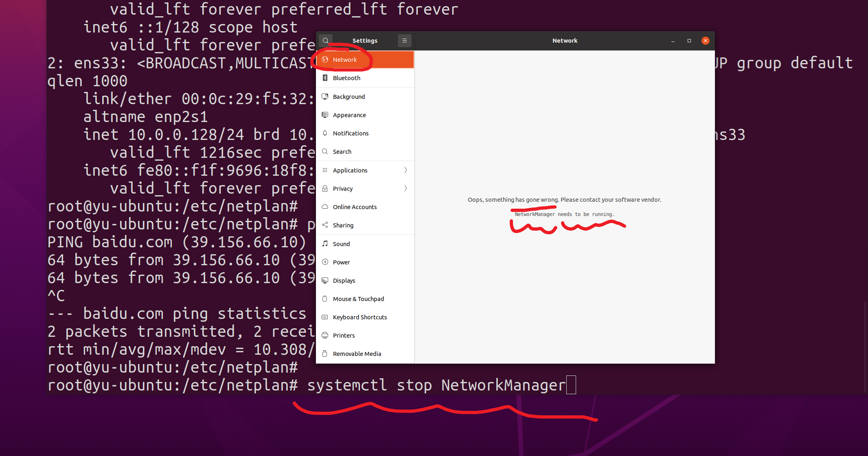Maximize the Settings window
The width and height of the screenshot is (868, 456).
click(x=689, y=41)
